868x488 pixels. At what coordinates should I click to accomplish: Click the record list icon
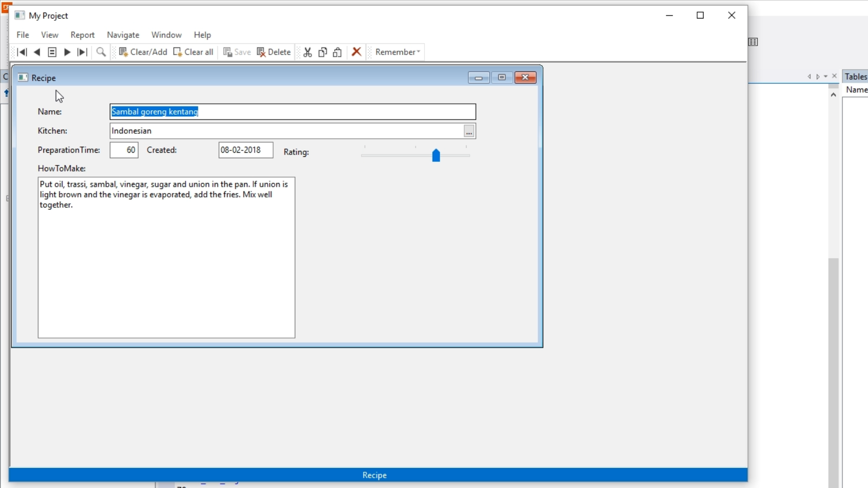52,52
